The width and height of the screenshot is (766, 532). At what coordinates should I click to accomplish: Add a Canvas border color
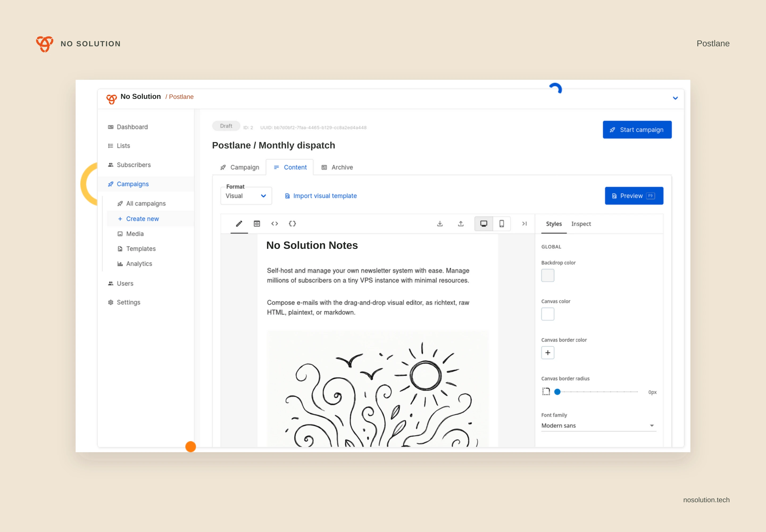[548, 353]
